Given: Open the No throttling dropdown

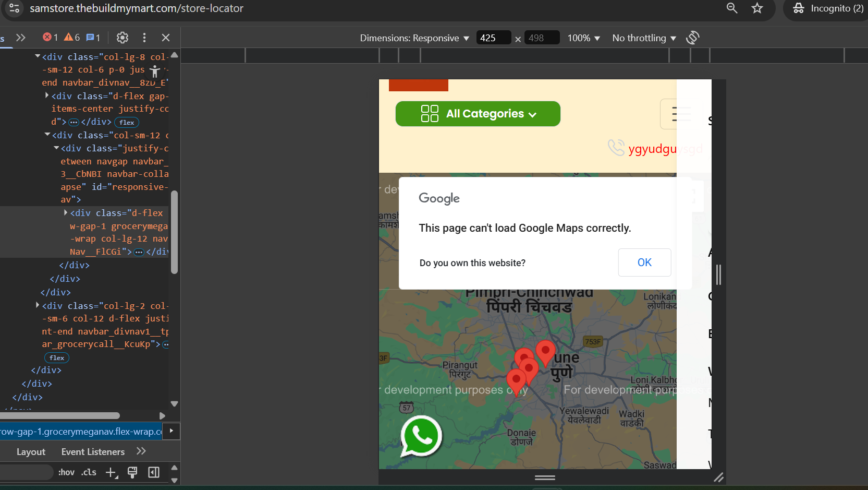Looking at the screenshot, I should (x=644, y=38).
